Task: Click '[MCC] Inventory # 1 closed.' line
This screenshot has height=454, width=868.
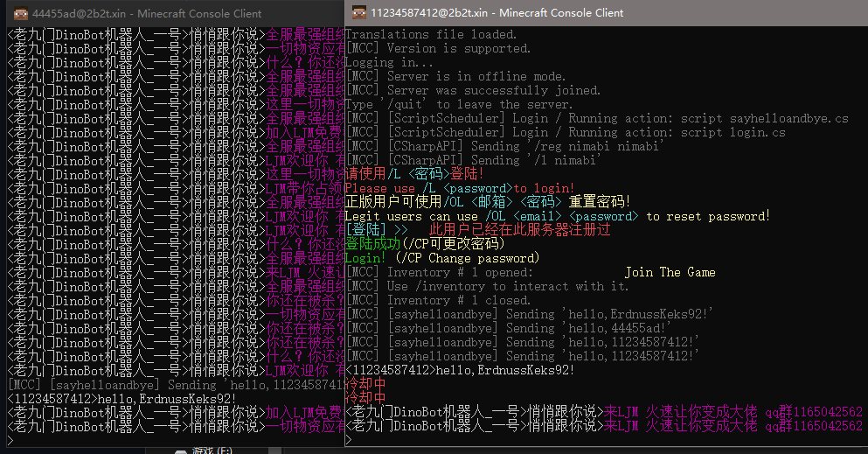Action: [438, 300]
